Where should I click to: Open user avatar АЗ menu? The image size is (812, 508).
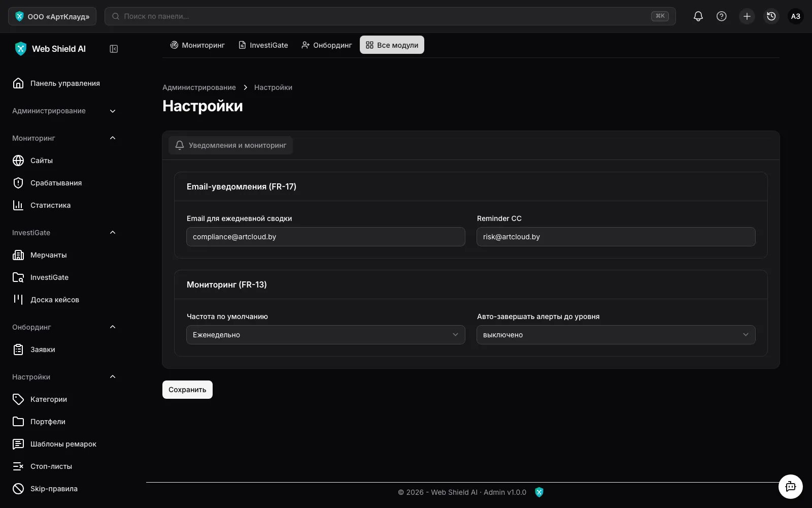[x=796, y=16]
